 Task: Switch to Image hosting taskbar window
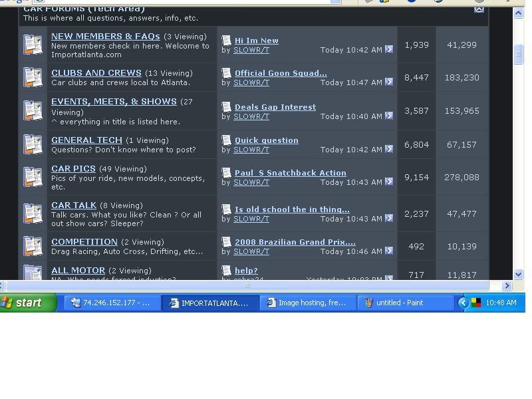point(307,303)
